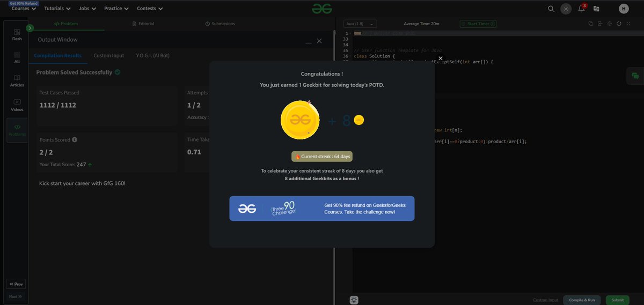Switch to the Submissions tab
The image size is (644, 305).
point(220,24)
